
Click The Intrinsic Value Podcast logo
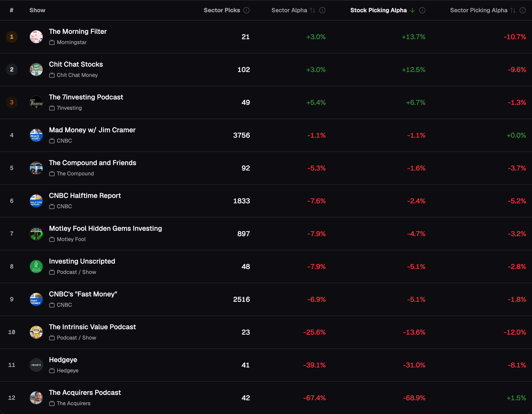pyautogui.click(x=36, y=332)
